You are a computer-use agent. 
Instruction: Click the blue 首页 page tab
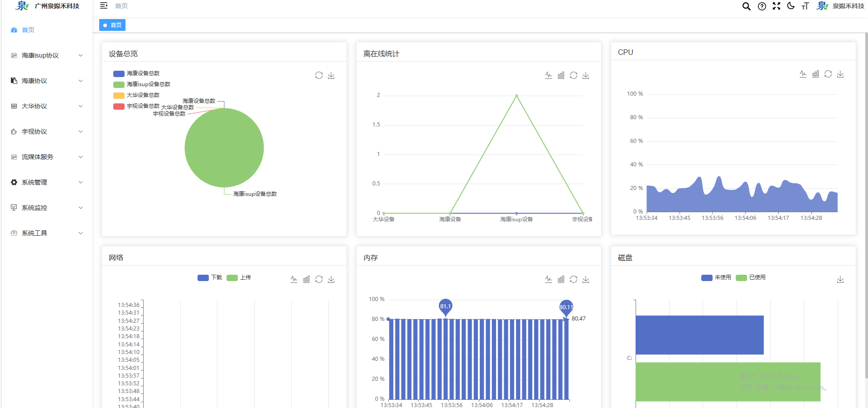112,25
